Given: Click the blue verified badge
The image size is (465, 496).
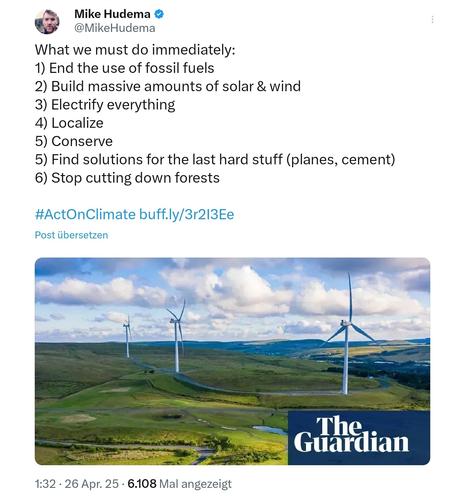Looking at the screenshot, I should pos(159,14).
